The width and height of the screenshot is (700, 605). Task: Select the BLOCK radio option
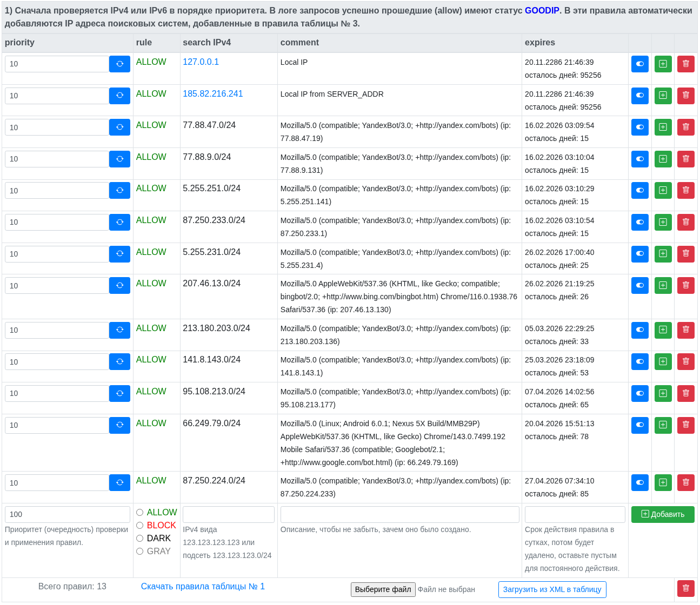[x=140, y=526]
